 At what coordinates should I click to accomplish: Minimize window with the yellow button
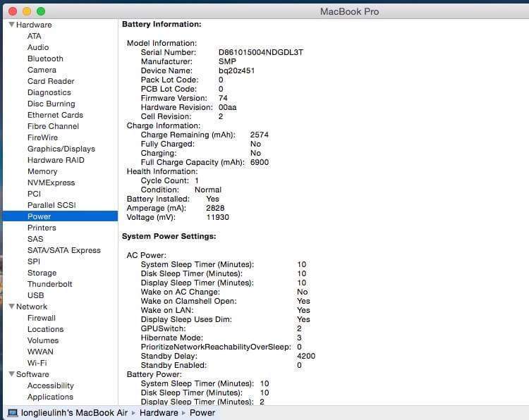coord(27,11)
